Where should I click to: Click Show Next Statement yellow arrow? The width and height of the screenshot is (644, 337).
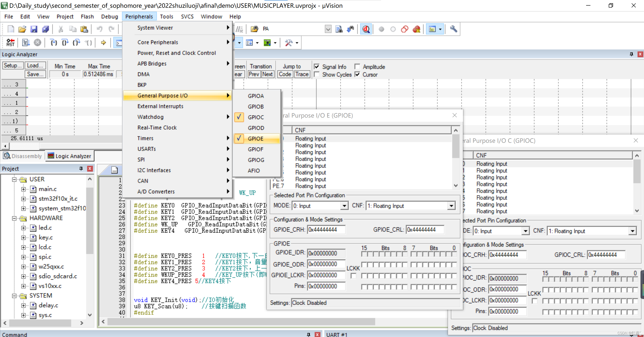[x=103, y=43]
